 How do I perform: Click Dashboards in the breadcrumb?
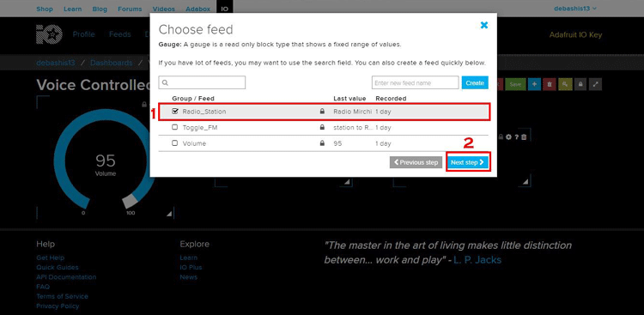[x=112, y=63]
